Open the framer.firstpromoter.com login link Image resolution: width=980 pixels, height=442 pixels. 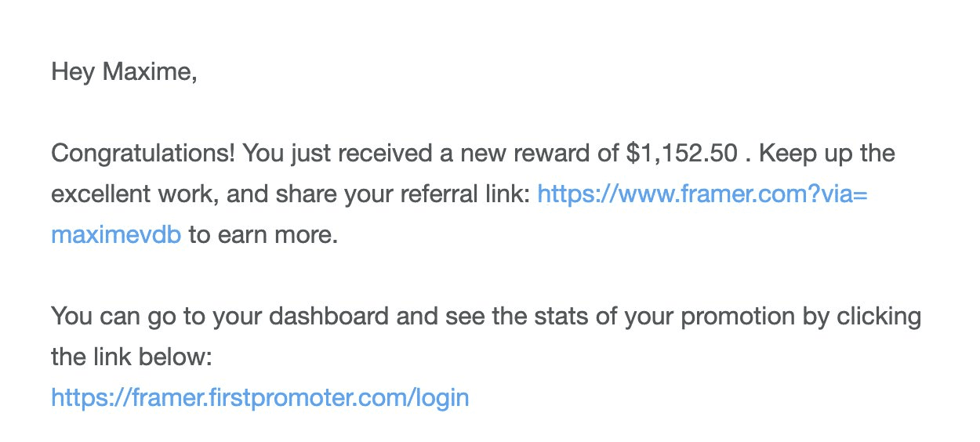(x=260, y=397)
